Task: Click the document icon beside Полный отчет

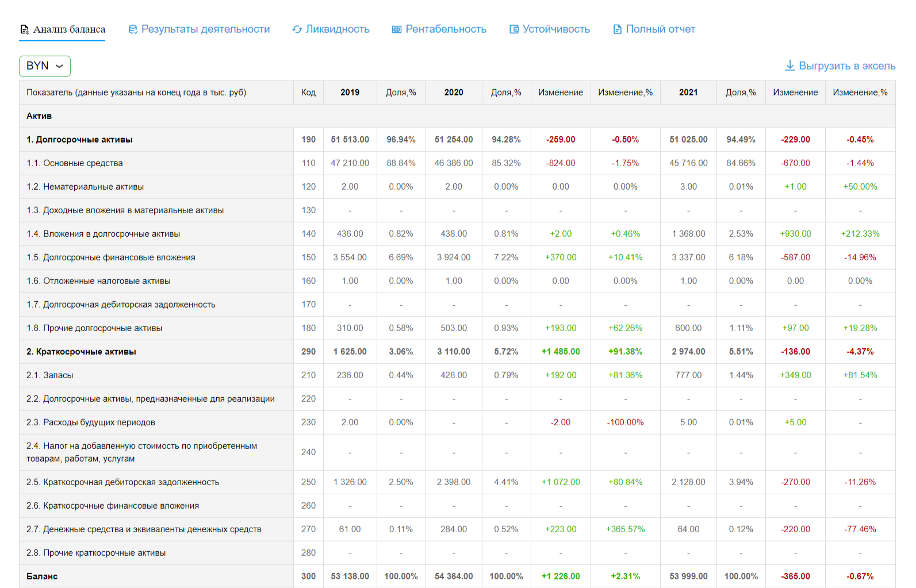Action: click(618, 29)
